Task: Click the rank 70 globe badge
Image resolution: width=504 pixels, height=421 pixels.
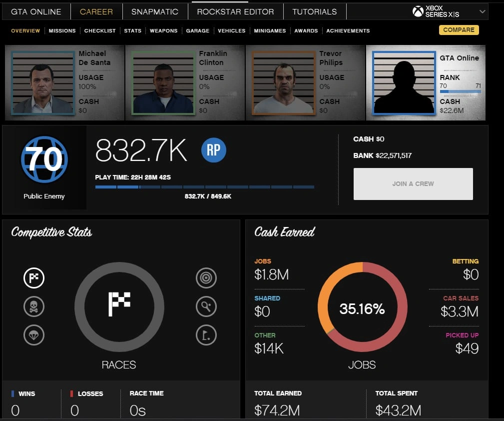Action: coord(44,159)
